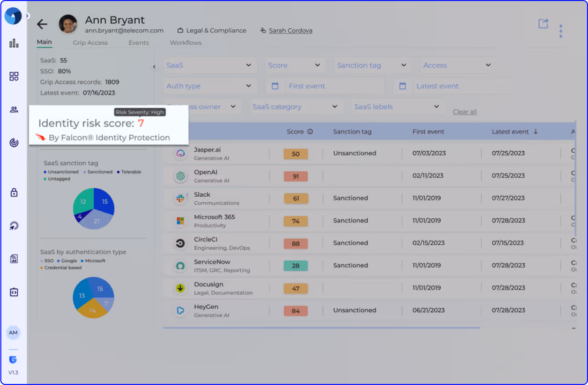Click the First event date field
The width and height of the screenshot is (588, 385).
tap(334, 86)
